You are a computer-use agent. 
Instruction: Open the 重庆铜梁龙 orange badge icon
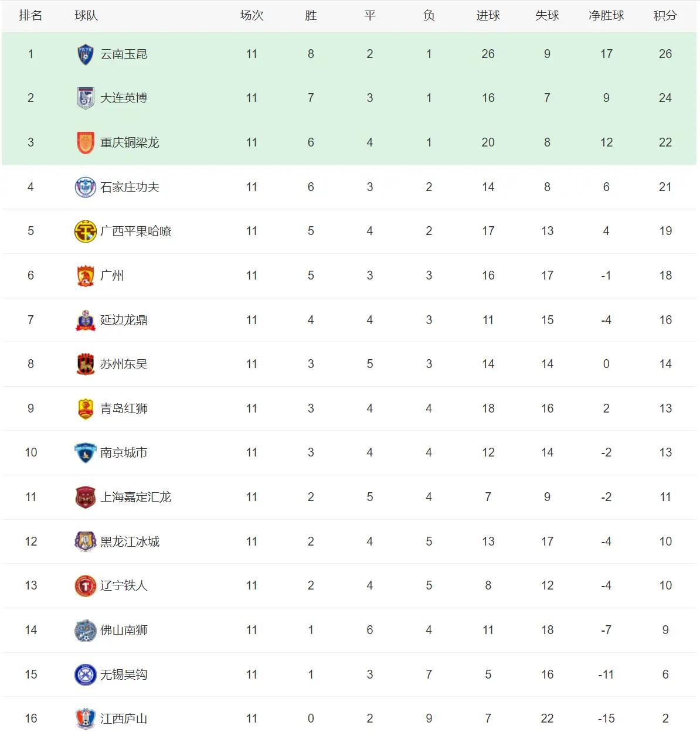pos(86,142)
